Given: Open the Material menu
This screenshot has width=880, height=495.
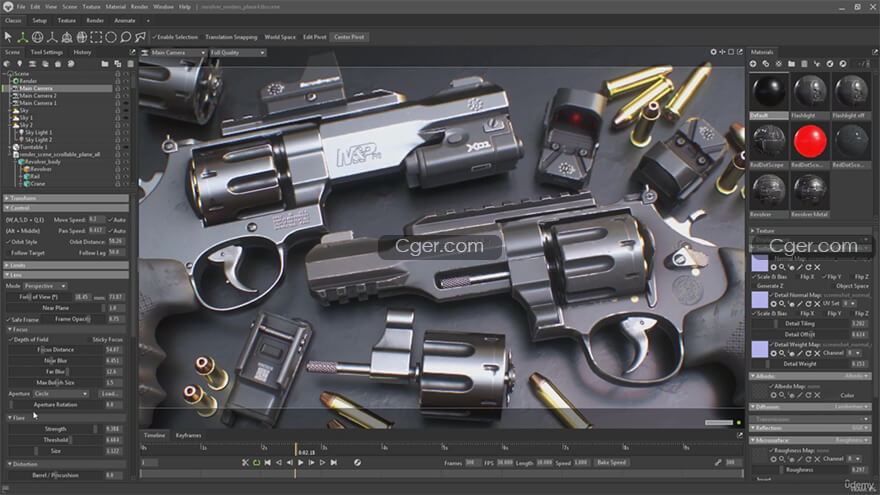Looking at the screenshot, I should (116, 7).
